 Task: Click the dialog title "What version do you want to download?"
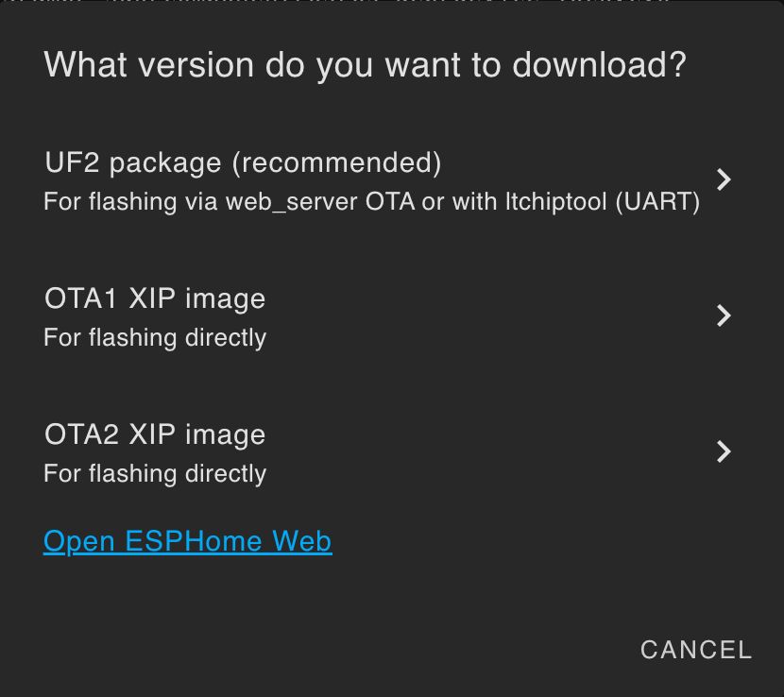tap(365, 65)
